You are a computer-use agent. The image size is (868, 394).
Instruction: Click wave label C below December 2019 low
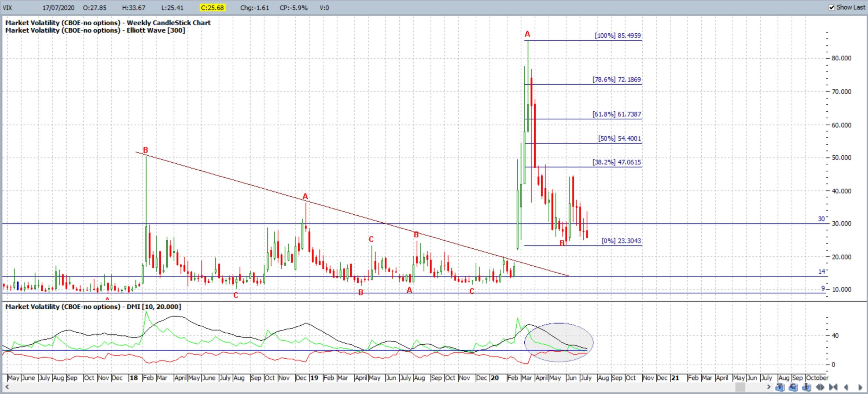tap(471, 291)
